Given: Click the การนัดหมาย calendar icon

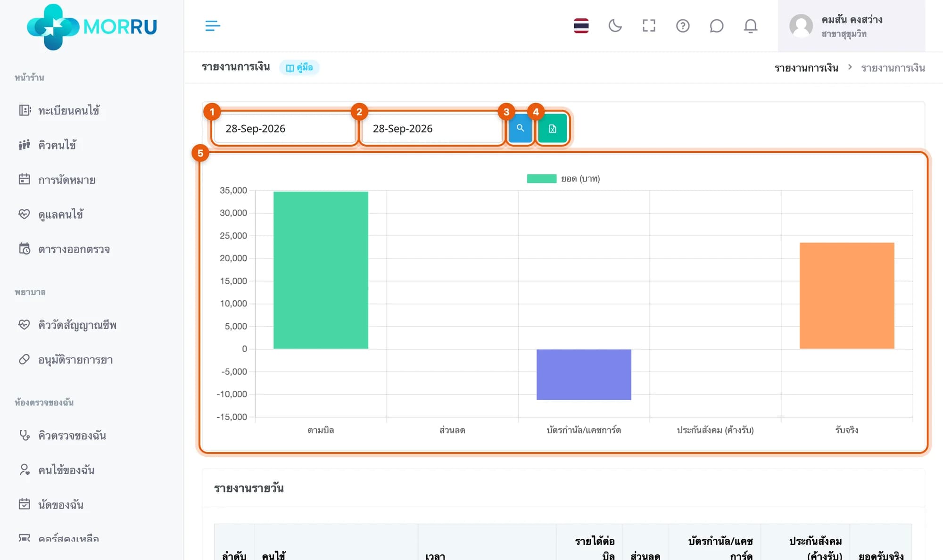Looking at the screenshot, I should 24,179.
